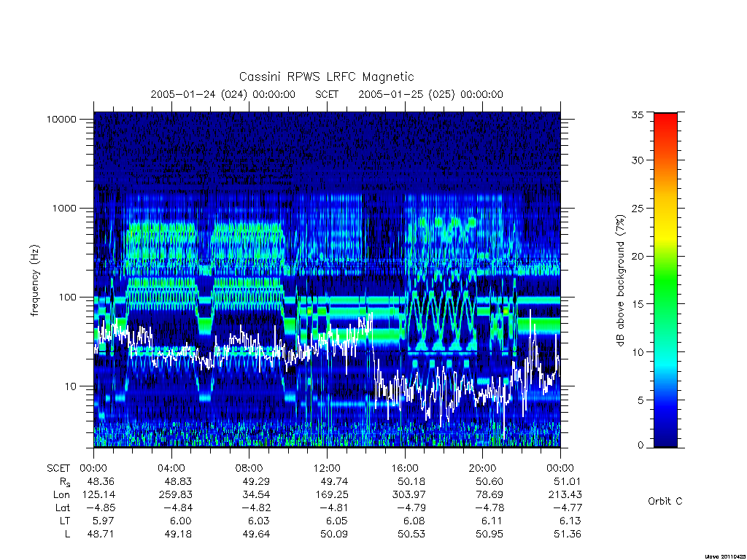Viewport: 747px width, 560px height.
Task: Click the 'SCET' label between the dates
Action: point(327,94)
